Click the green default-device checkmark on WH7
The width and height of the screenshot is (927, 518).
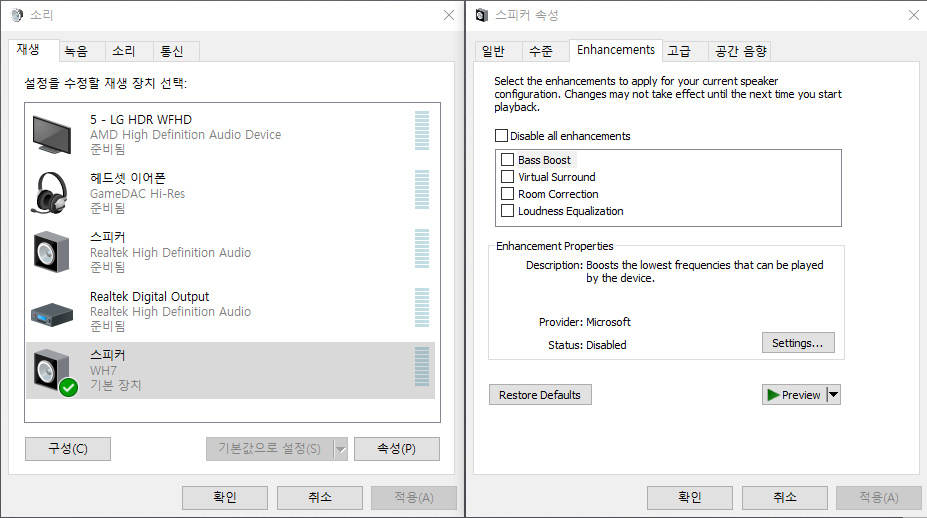(x=69, y=387)
